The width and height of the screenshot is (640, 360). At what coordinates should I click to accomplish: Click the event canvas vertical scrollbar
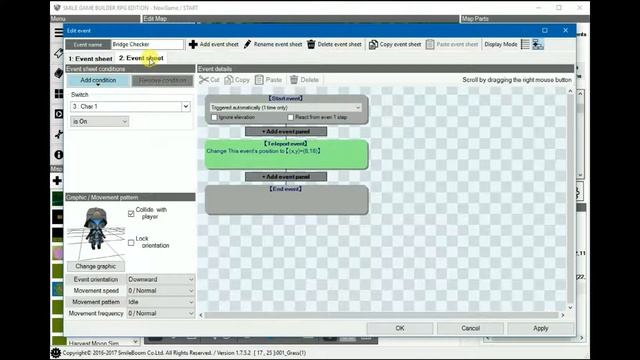(570, 199)
